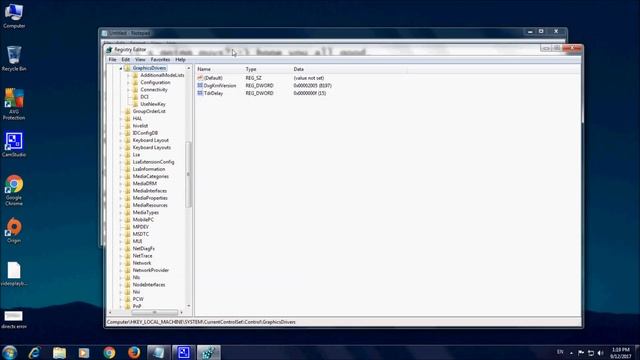
Task: Click the tree pane scroll-up arrow
Action: [188, 68]
